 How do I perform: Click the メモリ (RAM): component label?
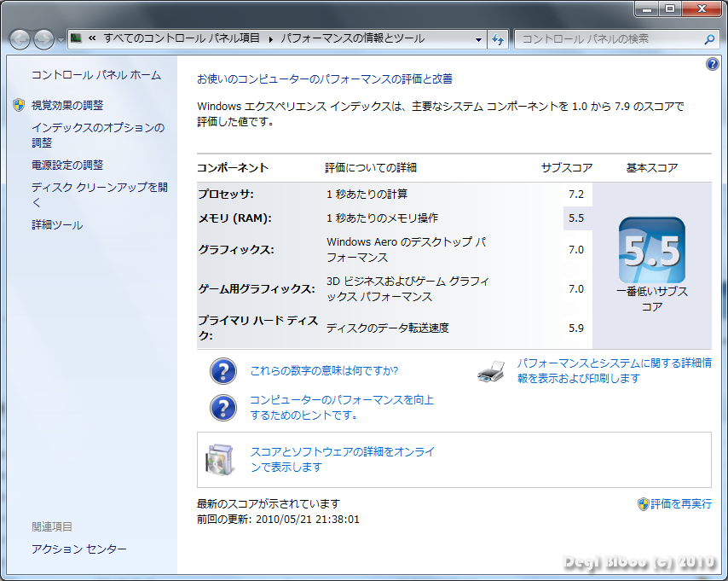tap(235, 218)
